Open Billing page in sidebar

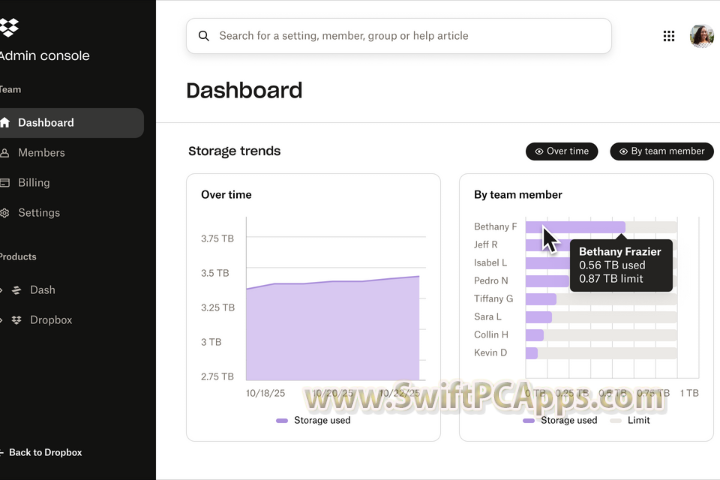(x=34, y=182)
